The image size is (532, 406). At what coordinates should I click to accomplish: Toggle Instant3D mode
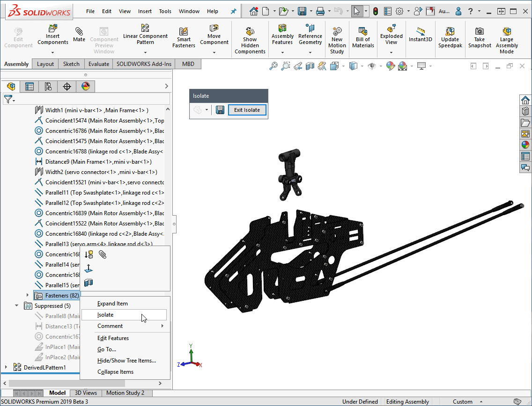tap(421, 35)
